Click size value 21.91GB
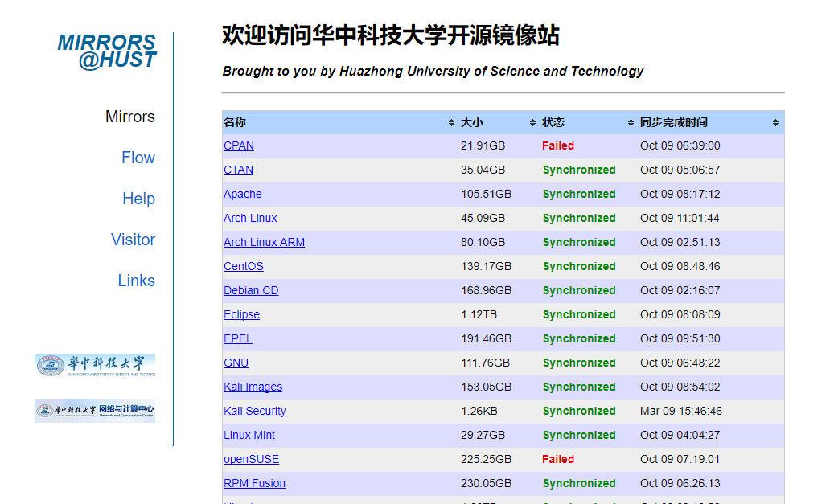Image resolution: width=834 pixels, height=504 pixels. (x=483, y=145)
